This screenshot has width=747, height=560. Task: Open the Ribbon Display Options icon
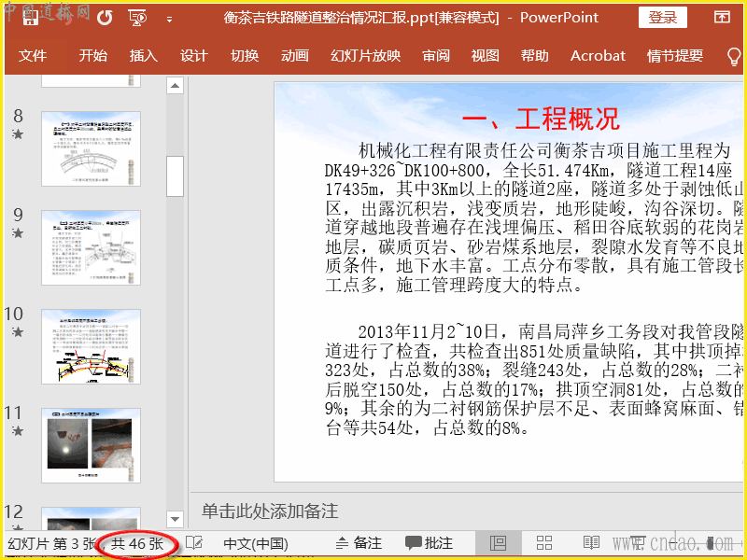(722, 18)
